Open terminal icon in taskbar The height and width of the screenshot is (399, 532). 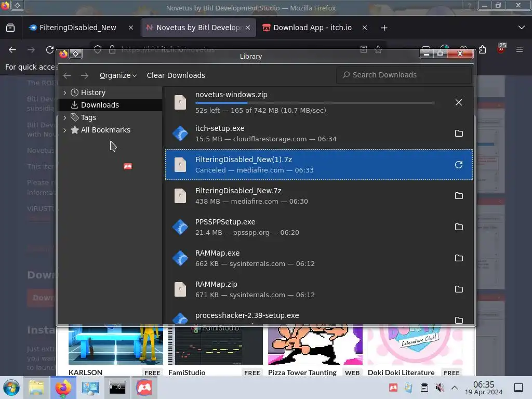point(117,388)
